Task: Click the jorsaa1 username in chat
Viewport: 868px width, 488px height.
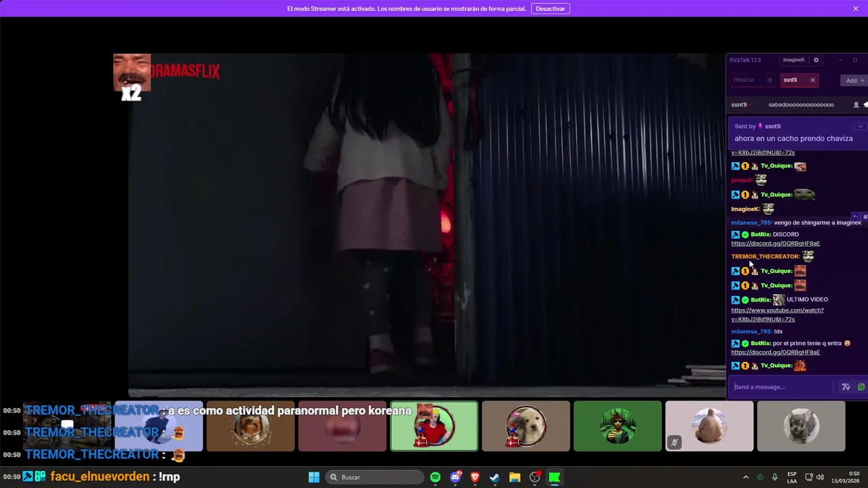Action: [x=742, y=180]
